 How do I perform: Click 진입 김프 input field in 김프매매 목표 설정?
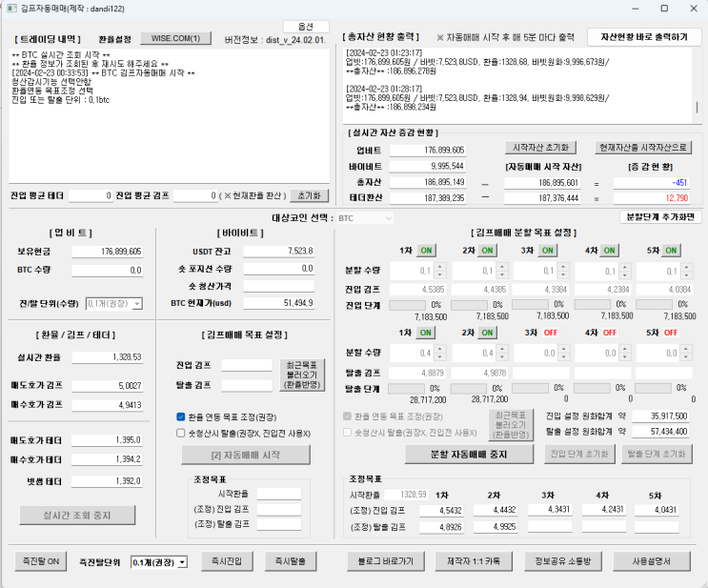247,365
